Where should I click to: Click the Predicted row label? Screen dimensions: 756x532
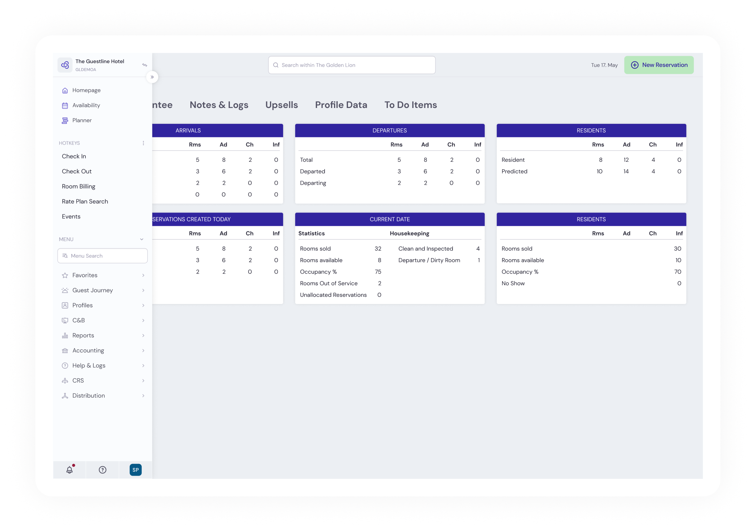pos(514,172)
